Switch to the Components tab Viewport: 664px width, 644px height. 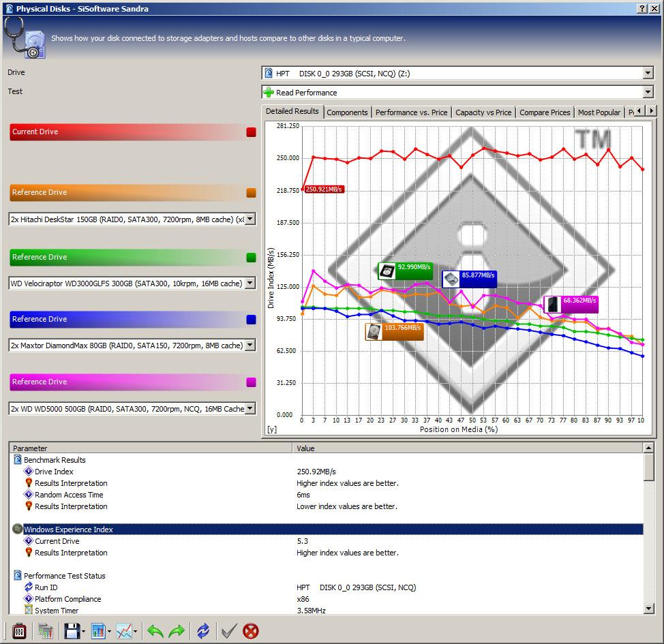(x=347, y=112)
